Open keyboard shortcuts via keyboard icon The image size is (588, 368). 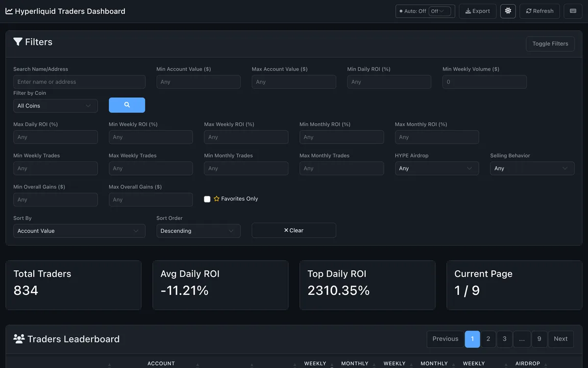click(573, 11)
